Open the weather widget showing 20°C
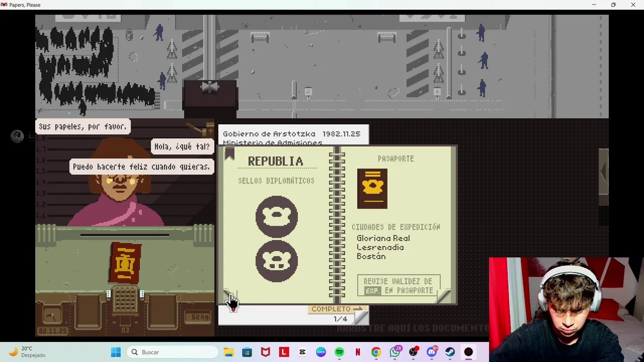The width and height of the screenshot is (644, 362). [28, 352]
